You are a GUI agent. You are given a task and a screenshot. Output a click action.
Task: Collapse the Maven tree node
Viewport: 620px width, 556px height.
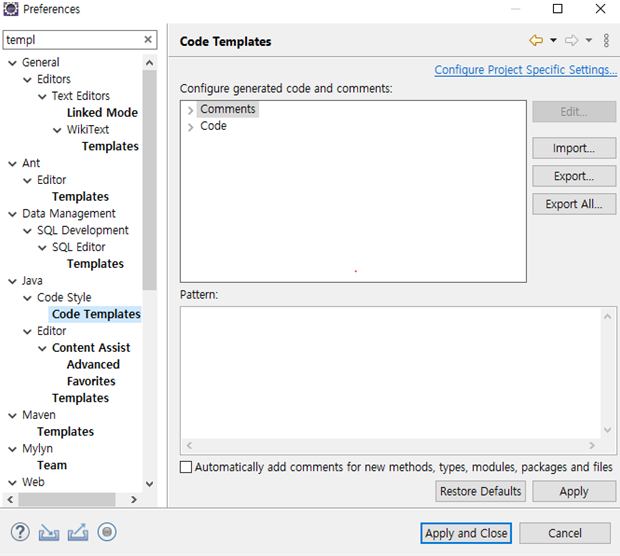click(13, 416)
